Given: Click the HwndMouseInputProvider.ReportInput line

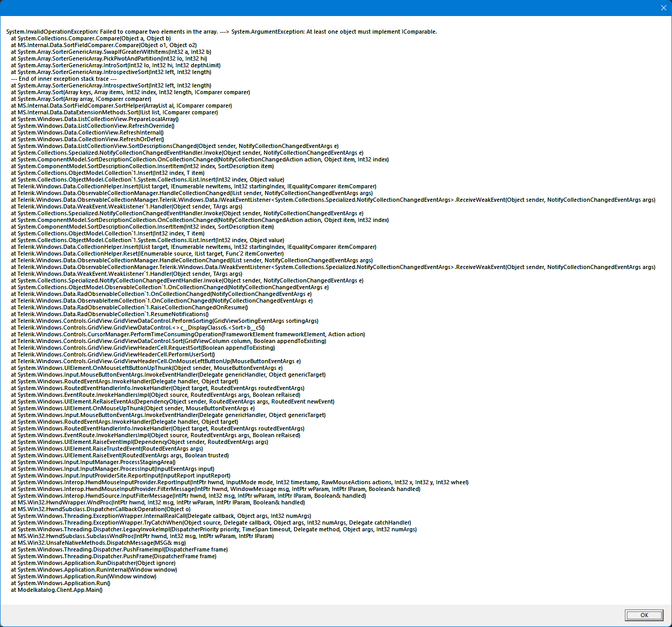Looking at the screenshot, I should [240, 482].
